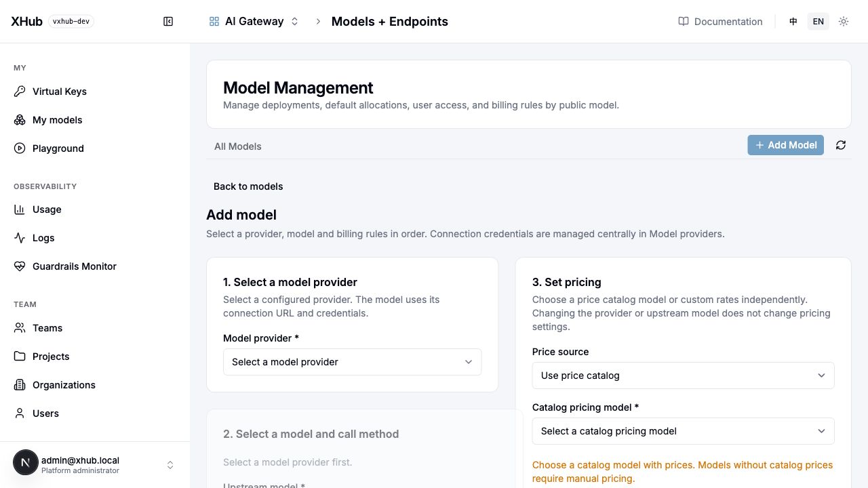Click the Models + Endpoints breadcrumb
This screenshot has height=488, width=868.
[389, 22]
